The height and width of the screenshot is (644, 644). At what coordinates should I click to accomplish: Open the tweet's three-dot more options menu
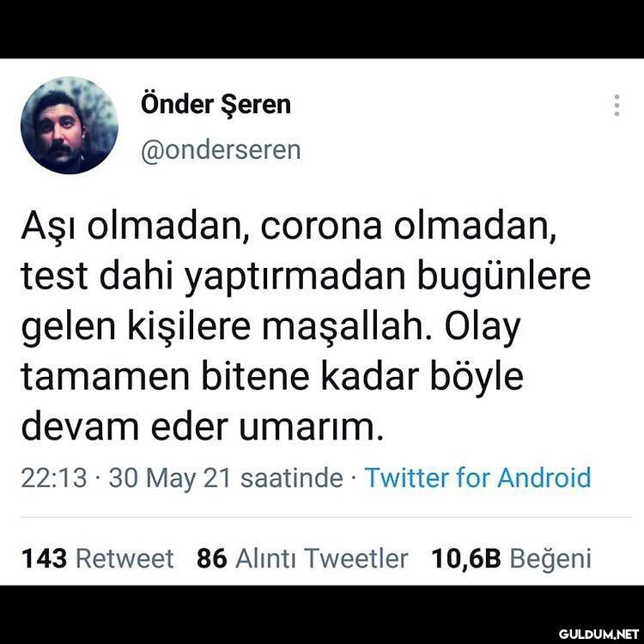tap(617, 106)
